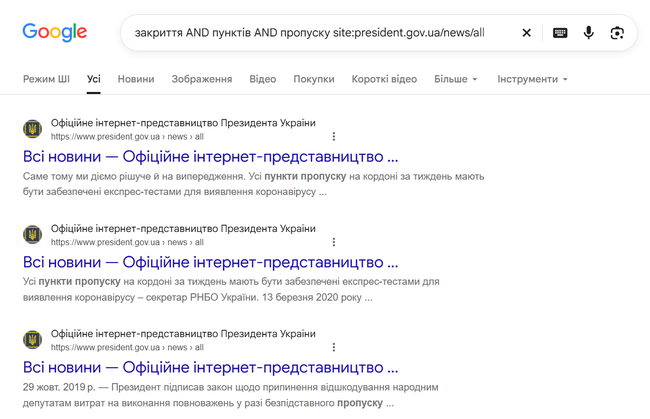Click first result's site name 'Офіційне інтернет-представництво'
This screenshot has width=650, height=419.
click(x=183, y=123)
